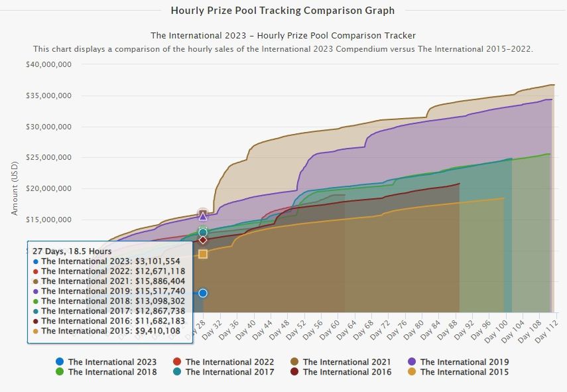Click the blue 2023 circle data marker
Screen dimensions: 567x392
click(x=203, y=293)
